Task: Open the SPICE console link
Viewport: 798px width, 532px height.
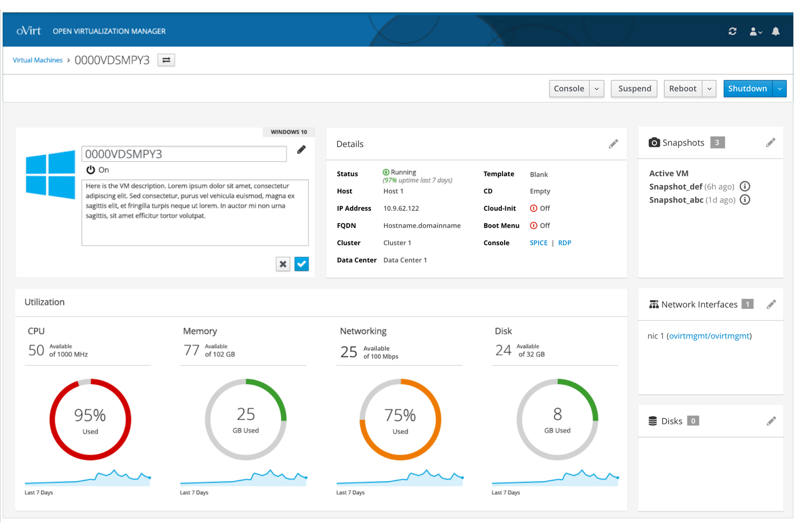Action: coord(538,243)
